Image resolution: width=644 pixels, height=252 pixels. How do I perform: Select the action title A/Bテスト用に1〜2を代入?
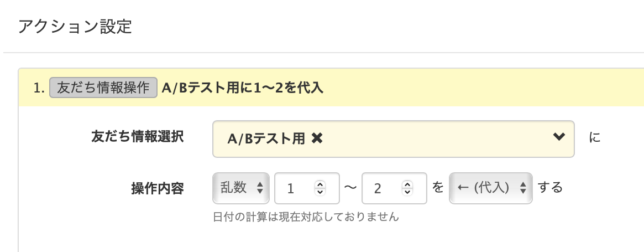tap(242, 88)
